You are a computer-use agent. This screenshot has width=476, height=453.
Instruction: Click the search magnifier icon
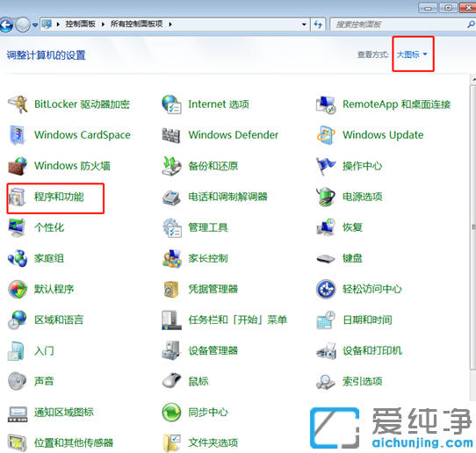click(471, 25)
